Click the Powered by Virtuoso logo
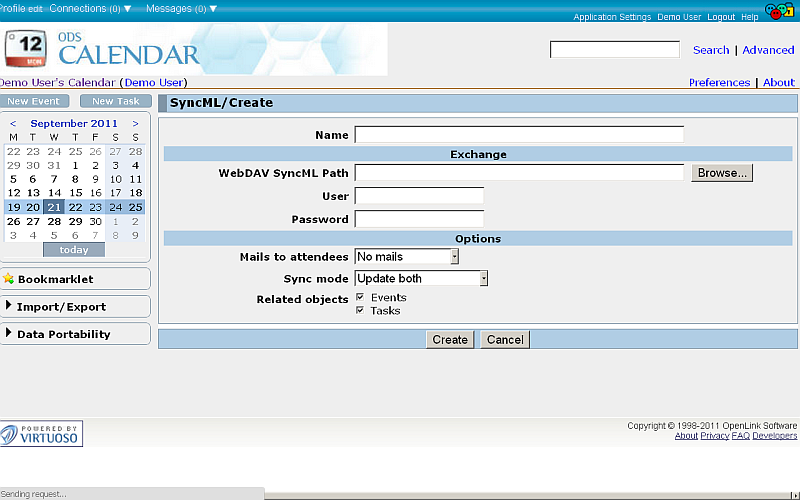800x500 pixels. coord(42,434)
